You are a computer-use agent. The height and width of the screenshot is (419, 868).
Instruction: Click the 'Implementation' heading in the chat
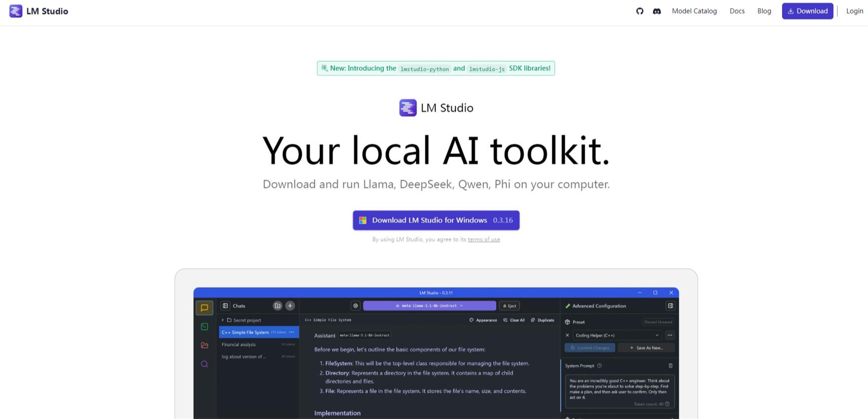point(337,413)
